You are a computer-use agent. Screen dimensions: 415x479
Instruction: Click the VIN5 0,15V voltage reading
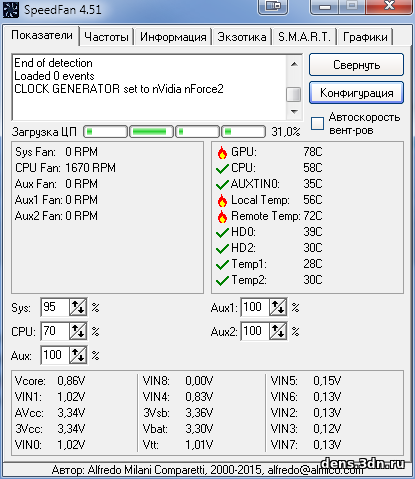[306, 381]
